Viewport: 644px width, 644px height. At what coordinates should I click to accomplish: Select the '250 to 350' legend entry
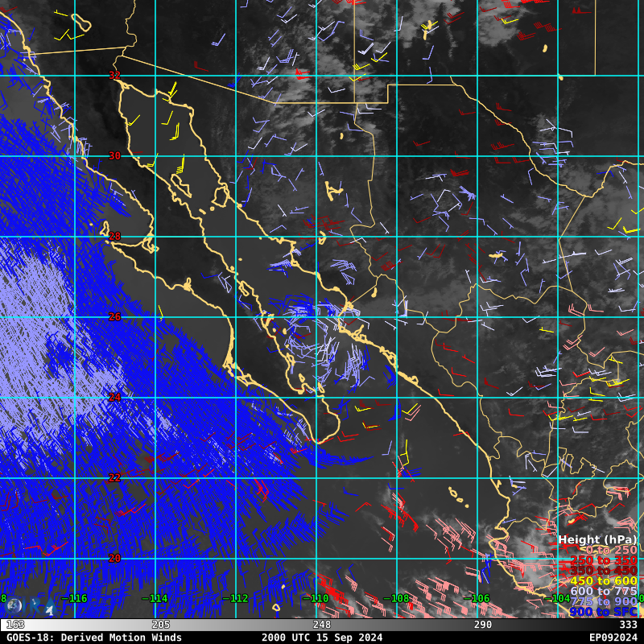[604, 560]
